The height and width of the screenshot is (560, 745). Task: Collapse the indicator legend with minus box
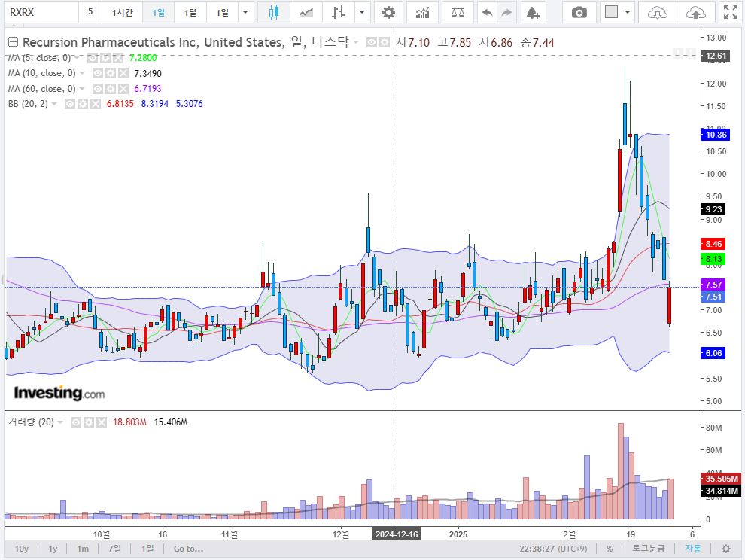pos(14,42)
